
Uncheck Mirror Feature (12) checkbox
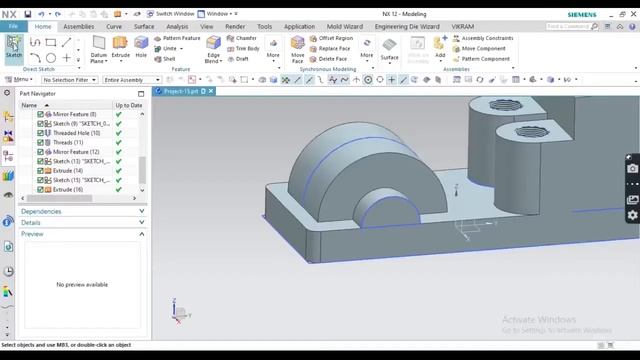(x=40, y=152)
